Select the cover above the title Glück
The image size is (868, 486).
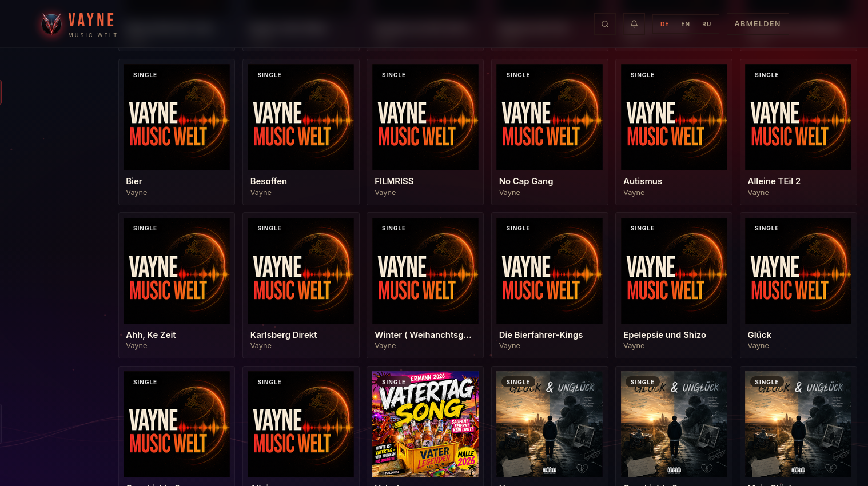click(x=798, y=271)
